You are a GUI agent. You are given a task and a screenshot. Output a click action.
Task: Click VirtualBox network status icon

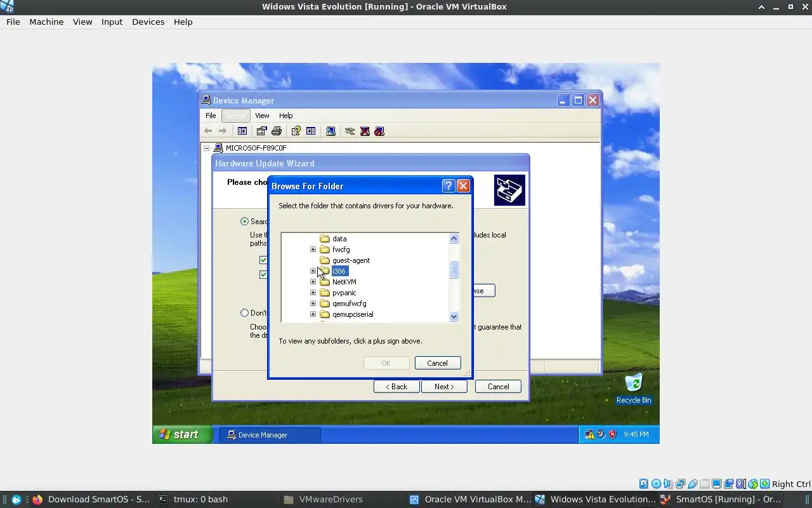680,484
